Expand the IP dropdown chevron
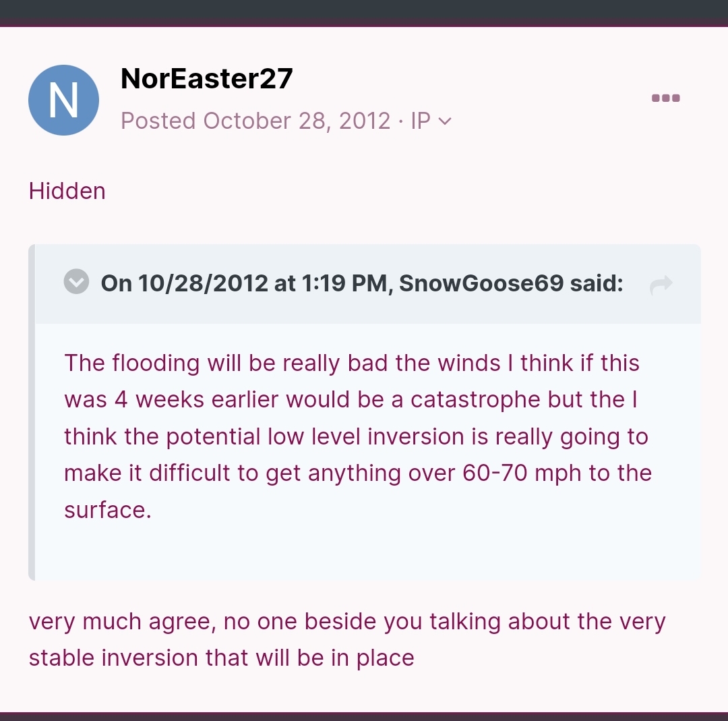Screen dimensions: 728x721 445,121
